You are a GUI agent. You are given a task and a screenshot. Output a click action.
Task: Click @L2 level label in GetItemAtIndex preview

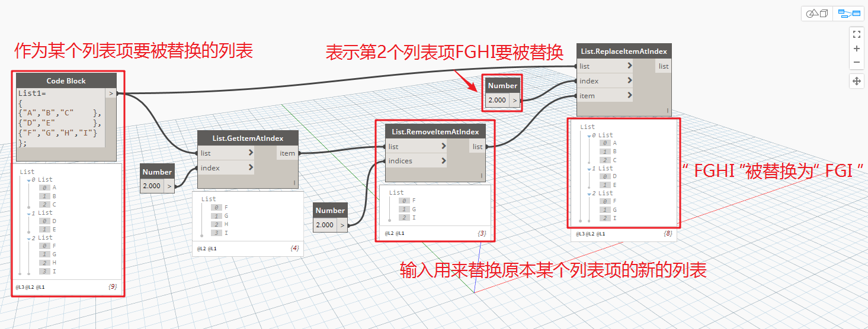202,249
